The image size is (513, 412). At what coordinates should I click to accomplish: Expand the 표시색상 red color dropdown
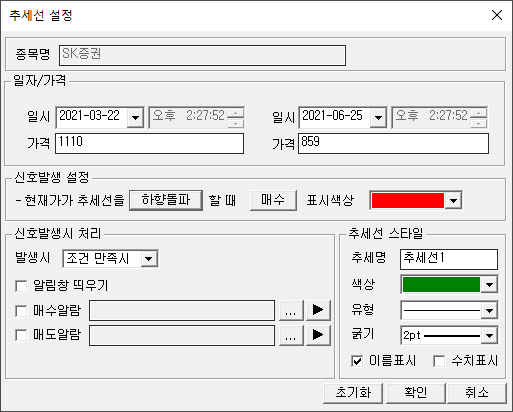click(453, 201)
